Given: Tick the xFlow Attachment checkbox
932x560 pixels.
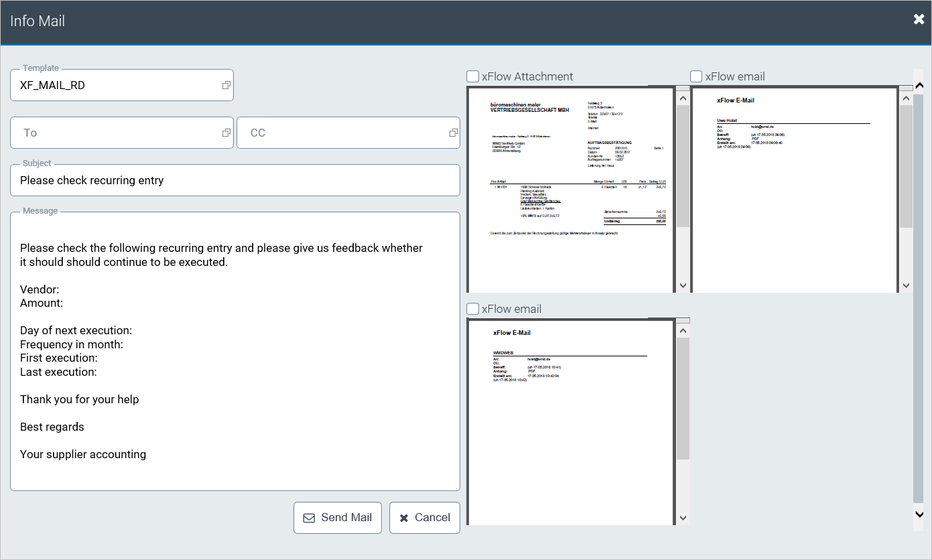Looking at the screenshot, I should click(473, 76).
